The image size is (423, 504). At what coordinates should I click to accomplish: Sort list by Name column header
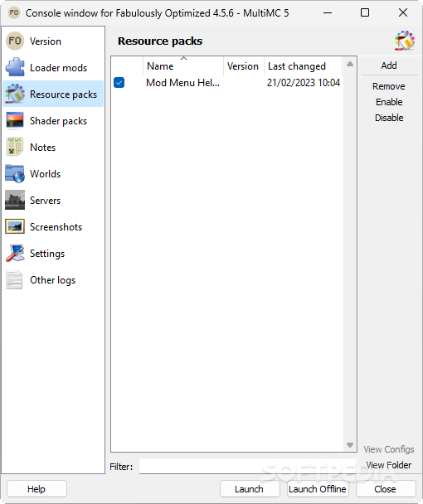pos(183,66)
